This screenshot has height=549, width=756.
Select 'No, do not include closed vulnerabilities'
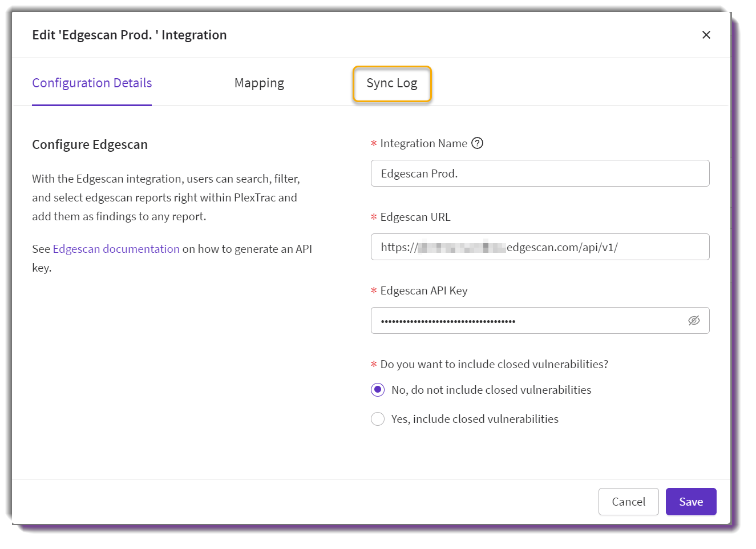(378, 390)
